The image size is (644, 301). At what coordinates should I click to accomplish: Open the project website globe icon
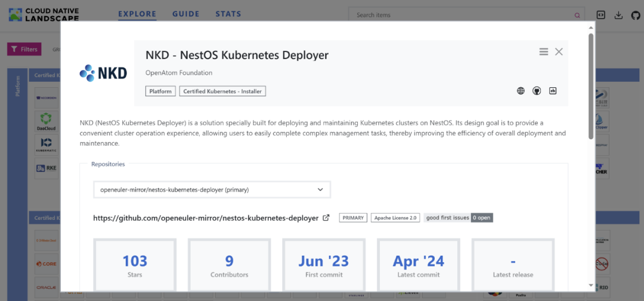click(521, 91)
